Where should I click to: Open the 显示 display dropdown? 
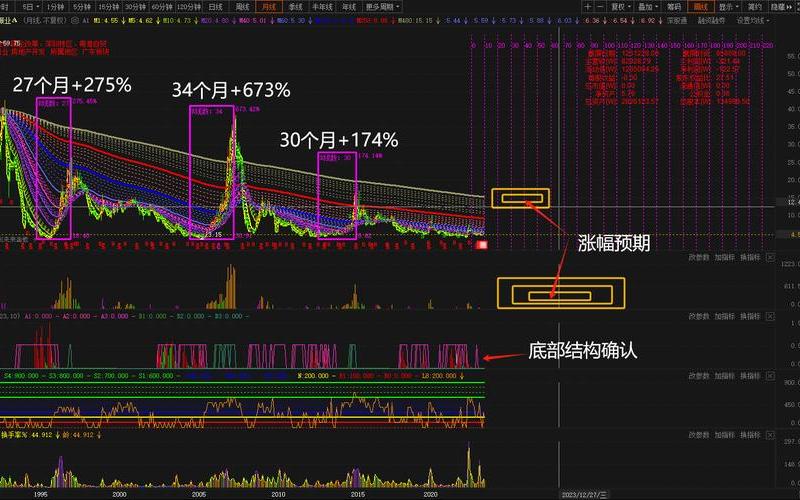tap(729, 7)
